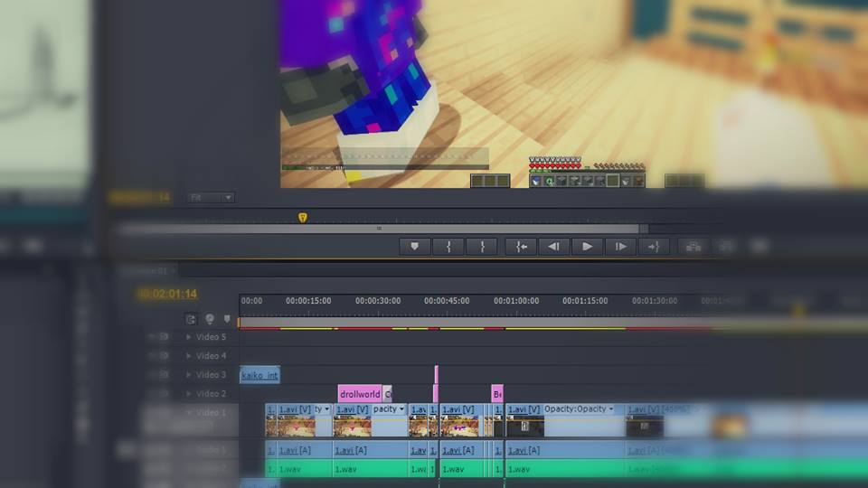Select the 1.wav clip under the Opacity:Opacity clip
Viewport: 868px width, 488px height.
pyautogui.click(x=565, y=469)
